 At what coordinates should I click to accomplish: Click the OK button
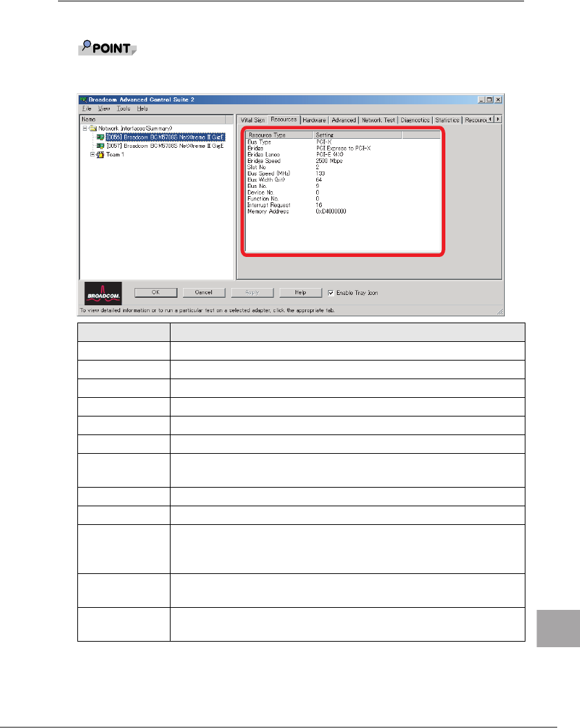(156, 292)
